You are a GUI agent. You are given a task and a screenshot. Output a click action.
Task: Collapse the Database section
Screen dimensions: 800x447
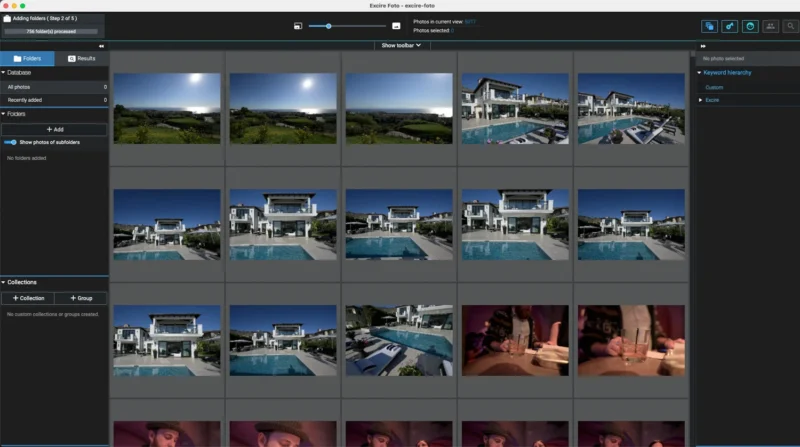point(4,72)
